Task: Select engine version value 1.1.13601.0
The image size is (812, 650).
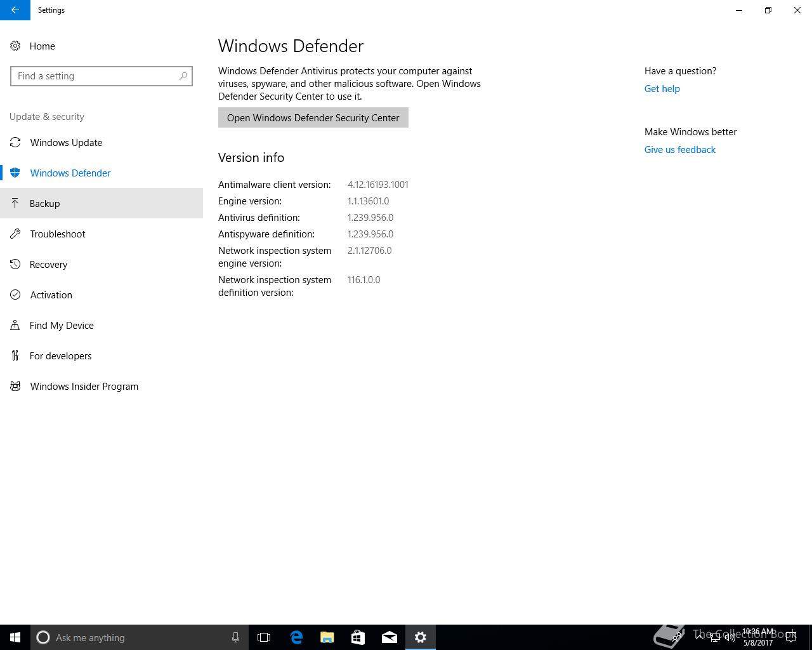Action: point(369,201)
